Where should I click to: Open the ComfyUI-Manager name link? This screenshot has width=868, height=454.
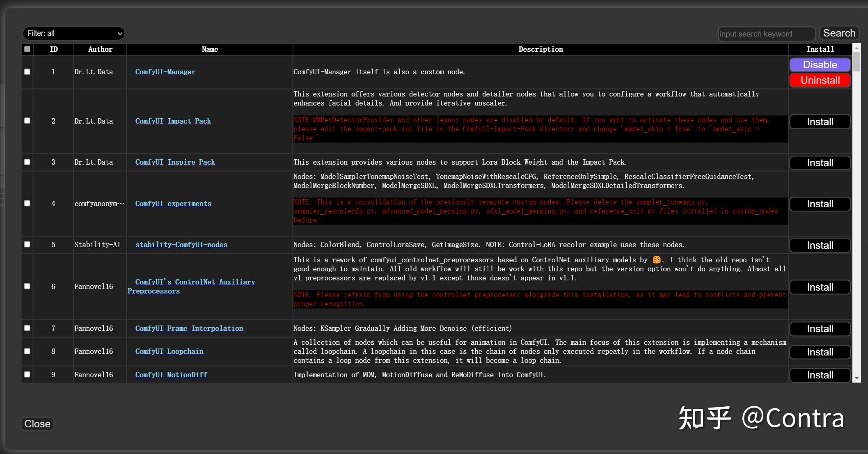tap(165, 72)
